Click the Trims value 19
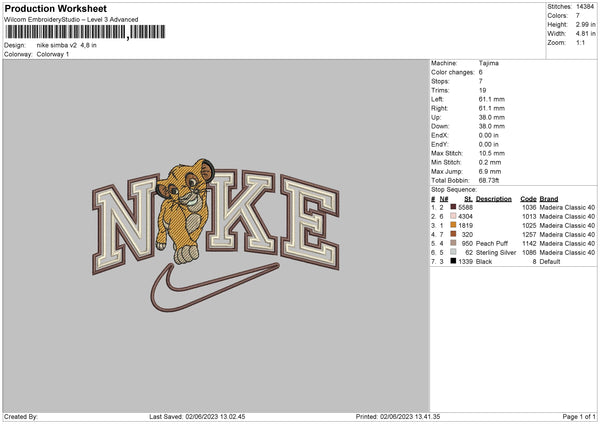 [x=483, y=90]
